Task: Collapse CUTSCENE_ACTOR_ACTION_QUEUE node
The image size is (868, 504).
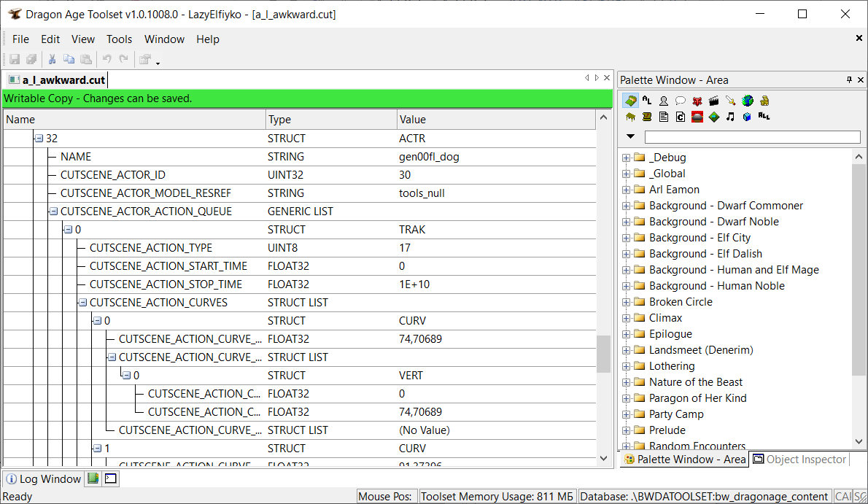Action: pos(53,212)
